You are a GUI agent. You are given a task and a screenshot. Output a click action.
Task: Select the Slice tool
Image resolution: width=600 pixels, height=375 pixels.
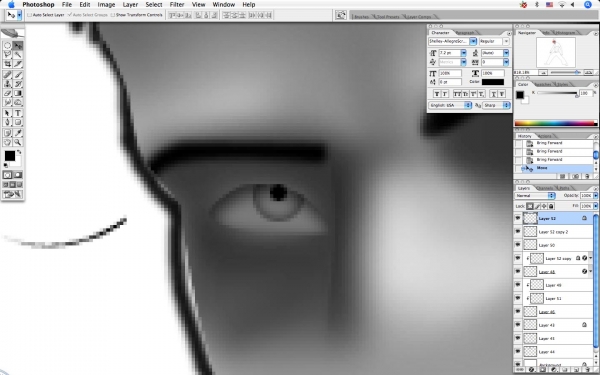[x=18, y=64]
